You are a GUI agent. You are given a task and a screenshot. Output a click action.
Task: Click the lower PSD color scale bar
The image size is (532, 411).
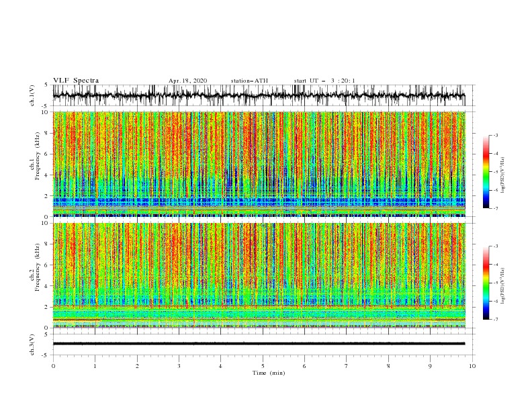tap(486, 283)
